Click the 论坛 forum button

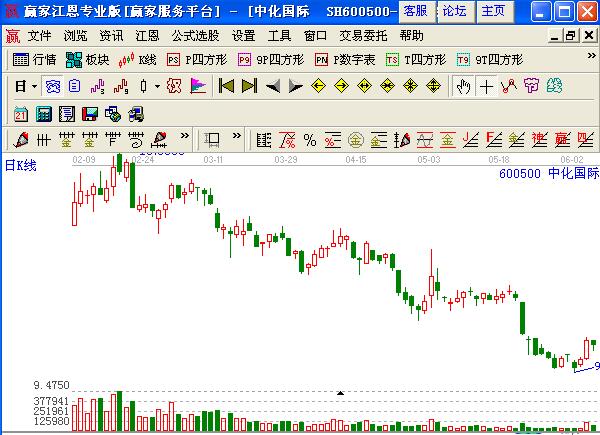pos(453,11)
